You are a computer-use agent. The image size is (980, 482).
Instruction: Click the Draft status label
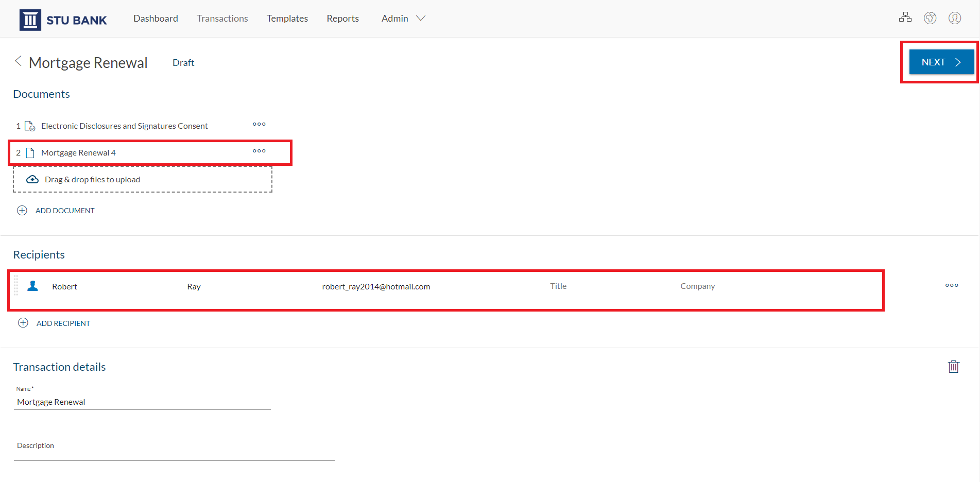183,63
